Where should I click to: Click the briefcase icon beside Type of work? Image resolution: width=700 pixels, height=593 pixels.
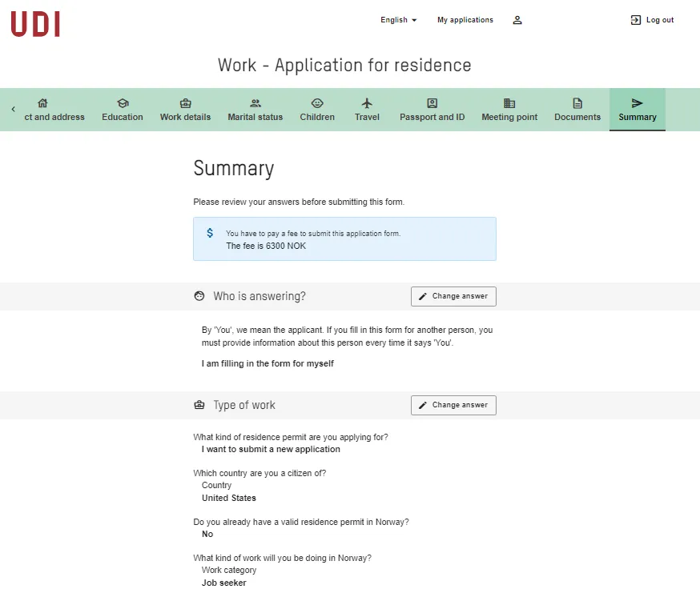coord(199,405)
